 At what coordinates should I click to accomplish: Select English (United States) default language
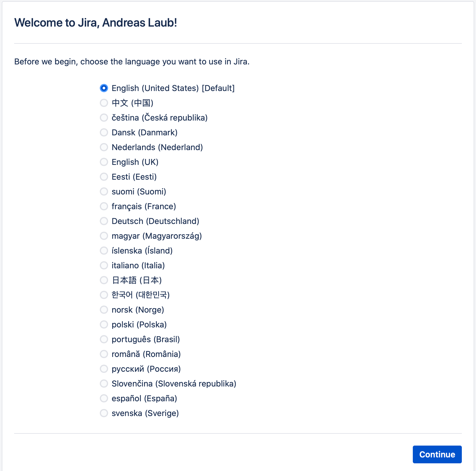click(x=104, y=88)
